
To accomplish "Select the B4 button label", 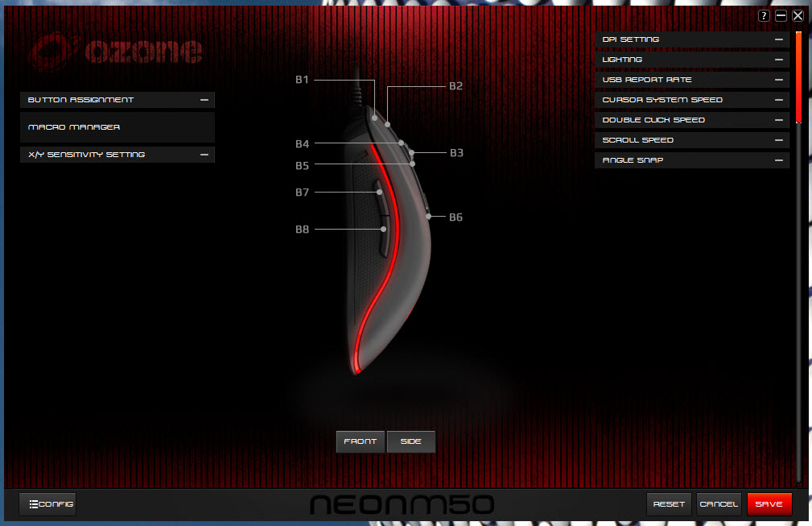I will (x=303, y=144).
